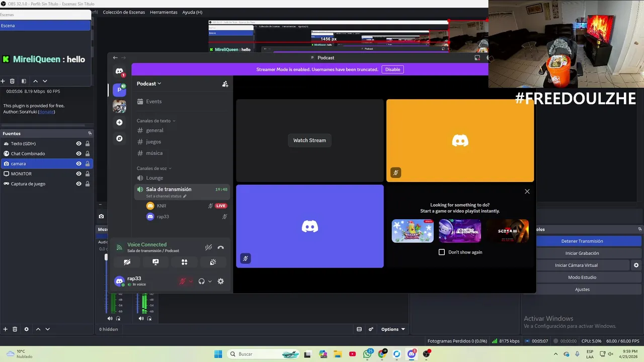Add a source with the Fuentes plus icon

(x=5, y=329)
